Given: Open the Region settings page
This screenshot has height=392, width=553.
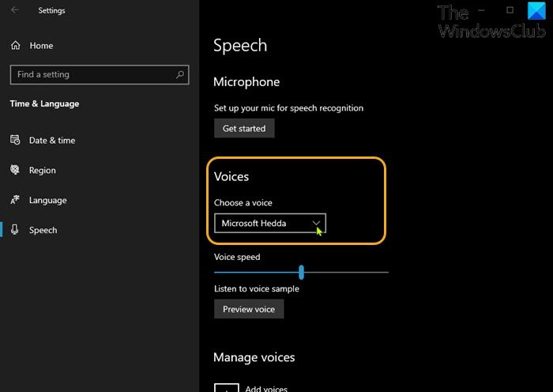Looking at the screenshot, I should [x=43, y=171].
